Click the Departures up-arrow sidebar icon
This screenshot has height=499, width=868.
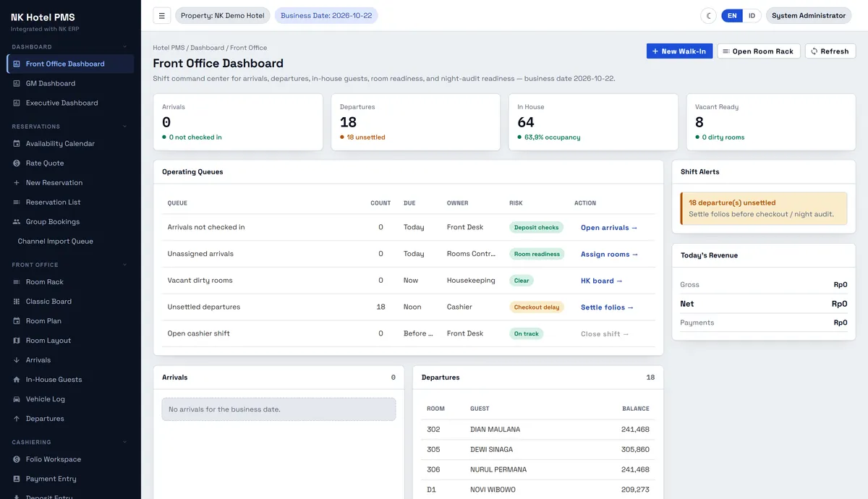17,418
